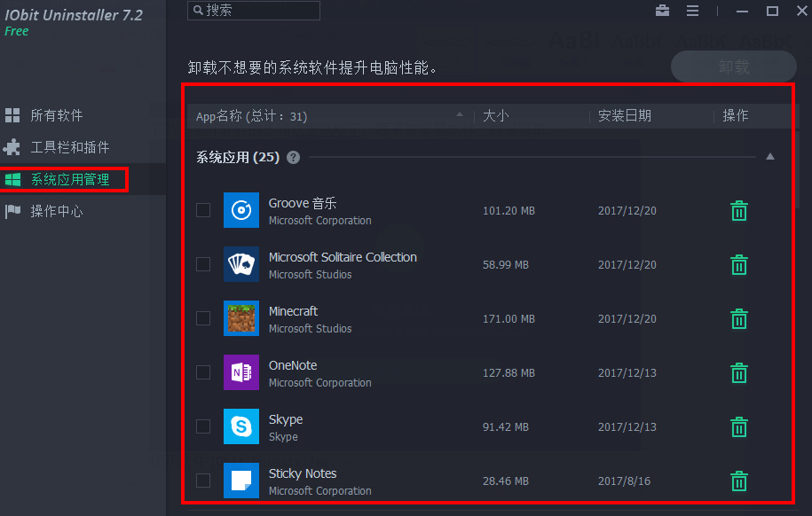812x516 pixels.
Task: Select the Minecraft app name
Action: tap(293, 311)
